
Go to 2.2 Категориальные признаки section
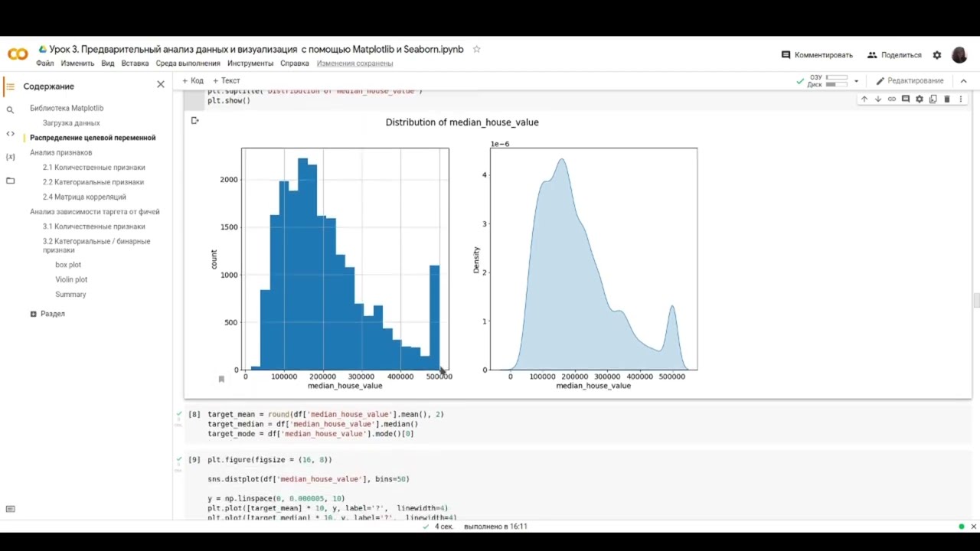[x=93, y=182]
